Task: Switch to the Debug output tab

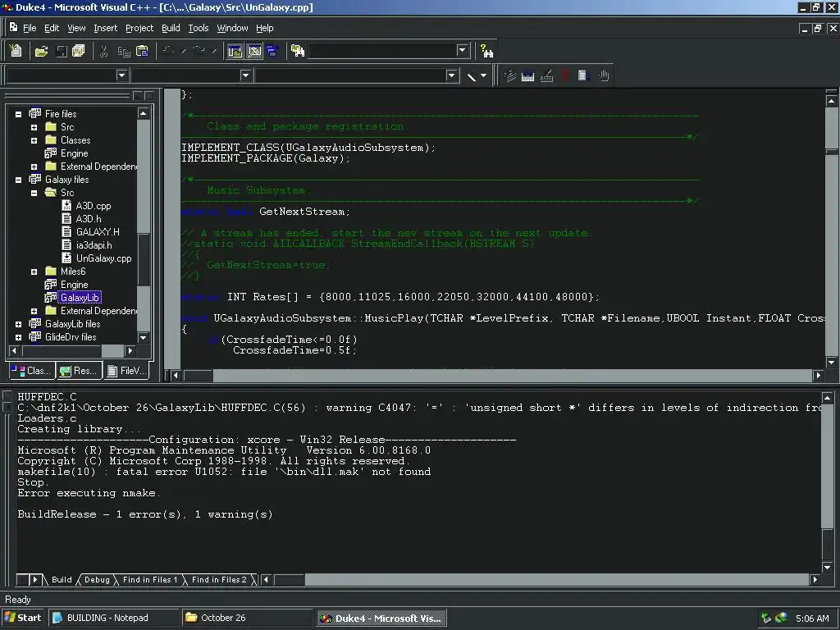Action: [x=97, y=580]
